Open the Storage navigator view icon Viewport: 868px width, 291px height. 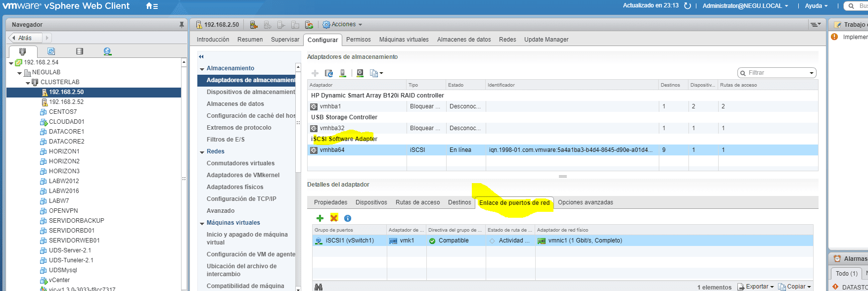(80, 51)
